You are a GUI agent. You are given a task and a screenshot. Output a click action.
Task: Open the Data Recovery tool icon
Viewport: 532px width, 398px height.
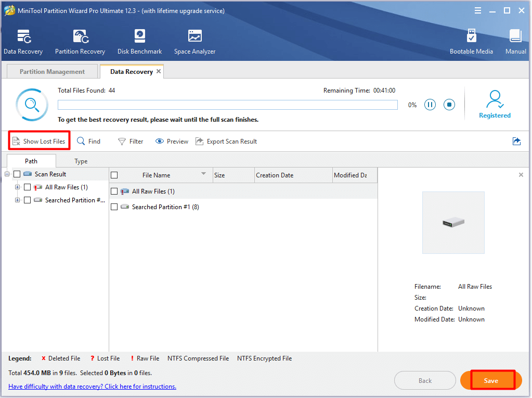point(24,36)
